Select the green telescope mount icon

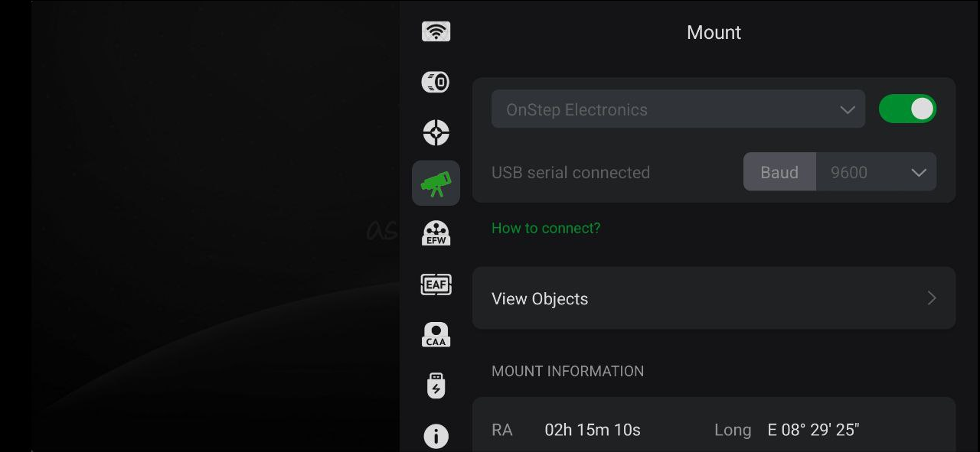[436, 183]
